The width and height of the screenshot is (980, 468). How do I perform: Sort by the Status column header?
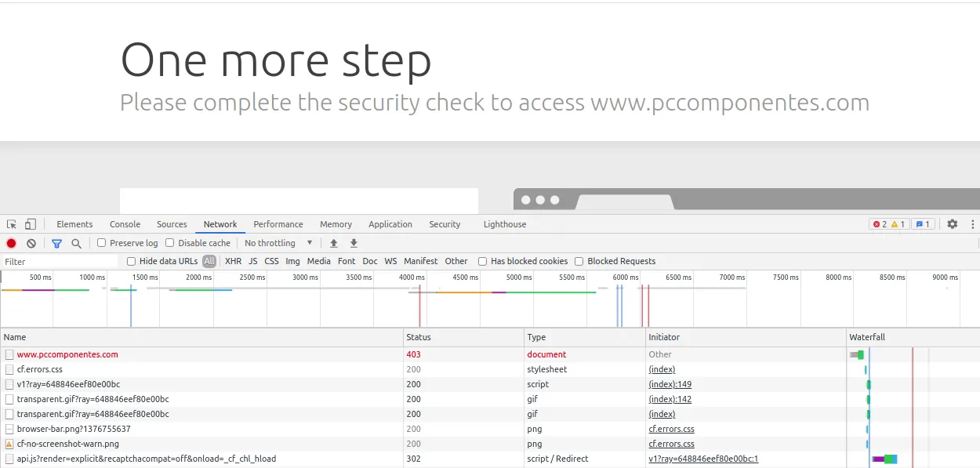(464, 337)
